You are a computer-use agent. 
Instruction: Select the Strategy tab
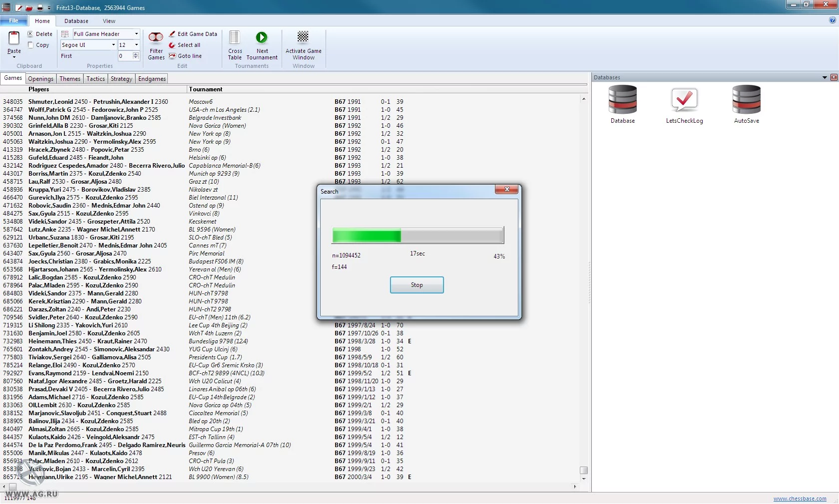click(x=121, y=79)
